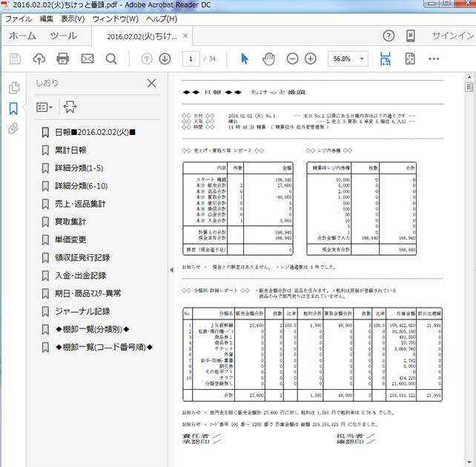Show the page thumbnails panel

coord(14,87)
